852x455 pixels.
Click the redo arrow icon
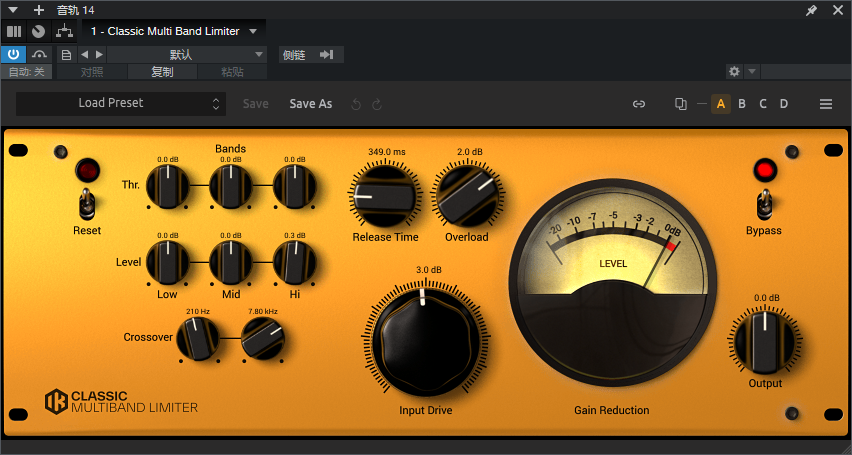[377, 104]
